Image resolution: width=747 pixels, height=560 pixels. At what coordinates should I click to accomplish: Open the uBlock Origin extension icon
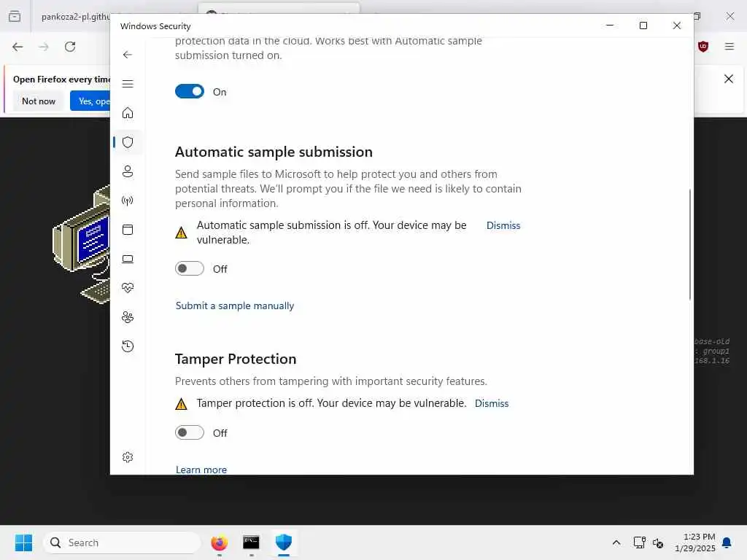[703, 46]
